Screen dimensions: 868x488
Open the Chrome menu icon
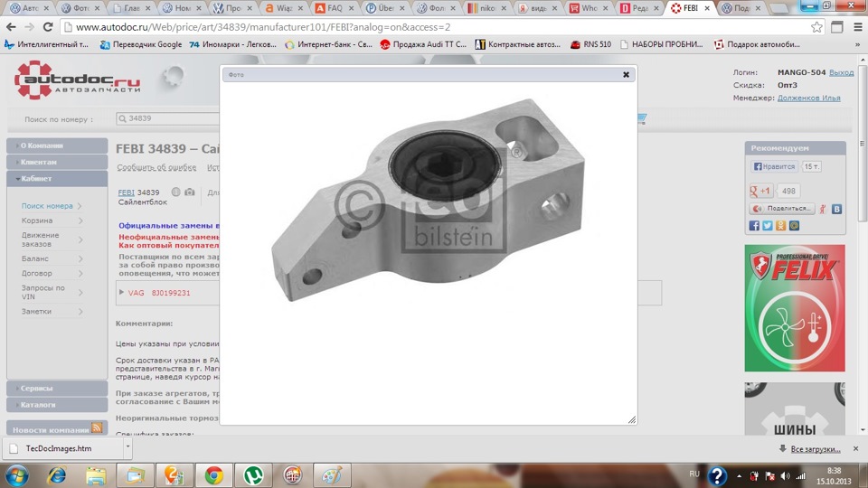[x=857, y=26]
